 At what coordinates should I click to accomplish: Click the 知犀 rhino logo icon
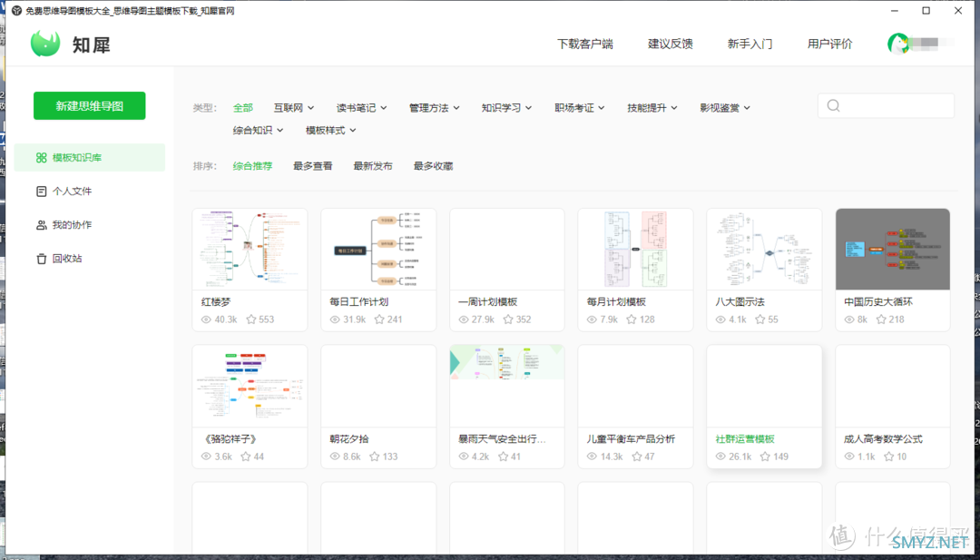[x=45, y=44]
